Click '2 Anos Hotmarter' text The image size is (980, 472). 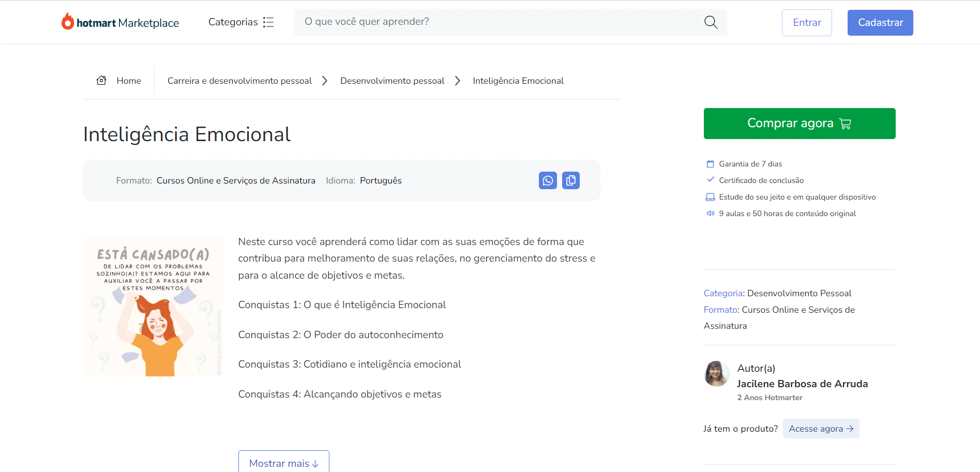point(770,398)
